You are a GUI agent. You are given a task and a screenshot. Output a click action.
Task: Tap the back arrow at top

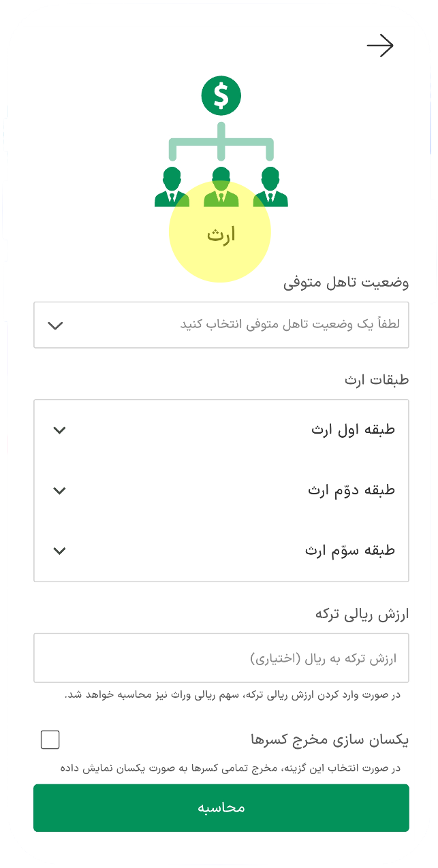(x=380, y=46)
